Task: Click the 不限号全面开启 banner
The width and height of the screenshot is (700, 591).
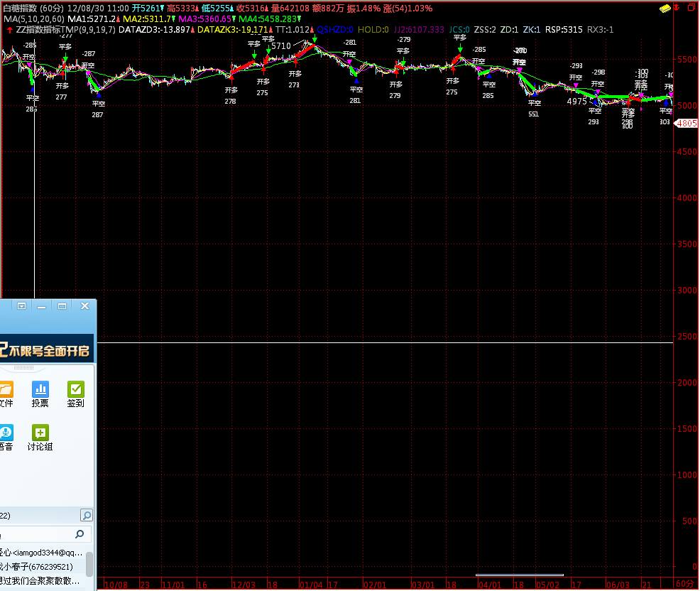Action: (47, 350)
